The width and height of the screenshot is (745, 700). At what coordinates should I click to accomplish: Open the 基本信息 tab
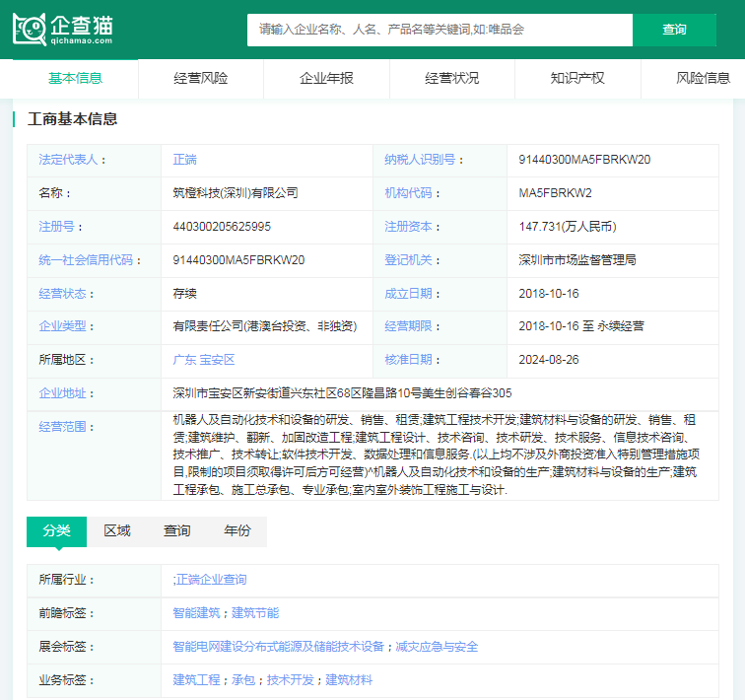[x=75, y=78]
